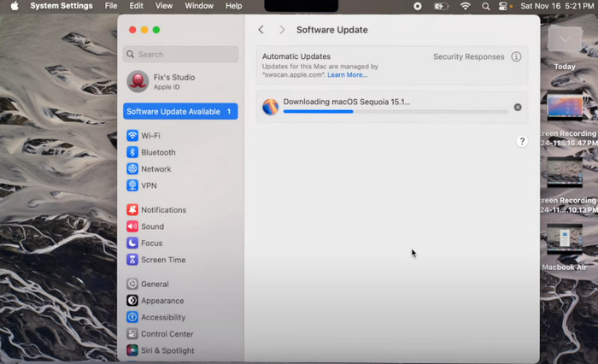Open the Apple menu
Viewport: 598px width, 364px height.
tap(15, 6)
